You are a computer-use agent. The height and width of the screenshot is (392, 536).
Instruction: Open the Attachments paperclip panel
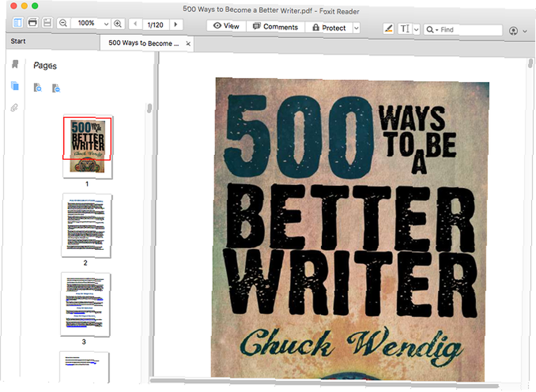(14, 107)
